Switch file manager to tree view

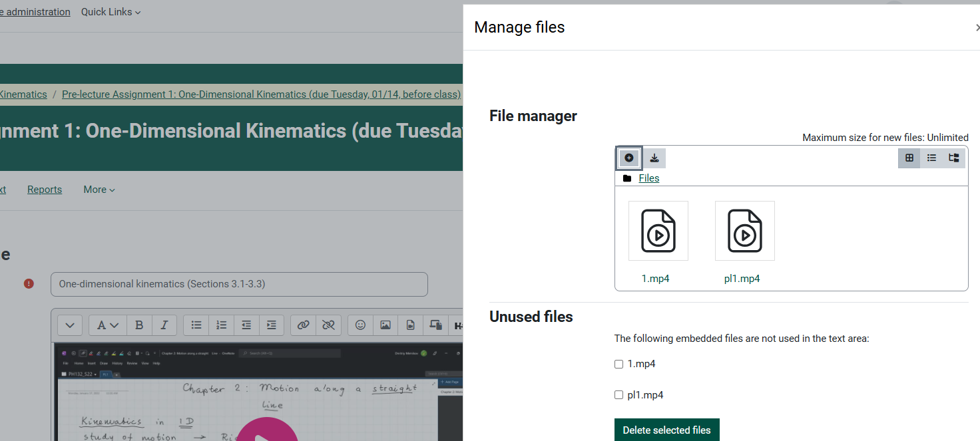tap(953, 158)
